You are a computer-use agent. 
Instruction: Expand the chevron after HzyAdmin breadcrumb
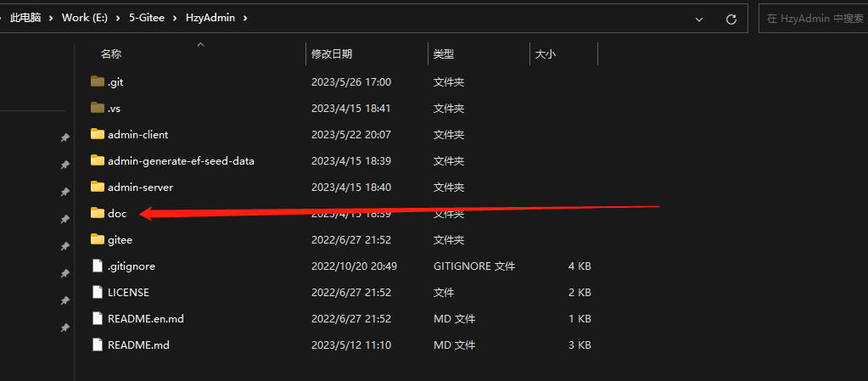(x=245, y=18)
